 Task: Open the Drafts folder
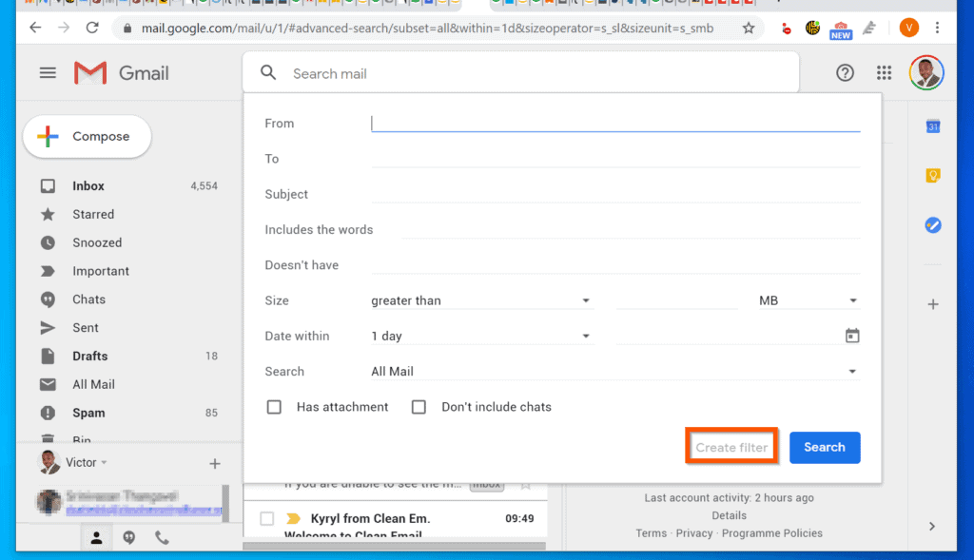(89, 356)
